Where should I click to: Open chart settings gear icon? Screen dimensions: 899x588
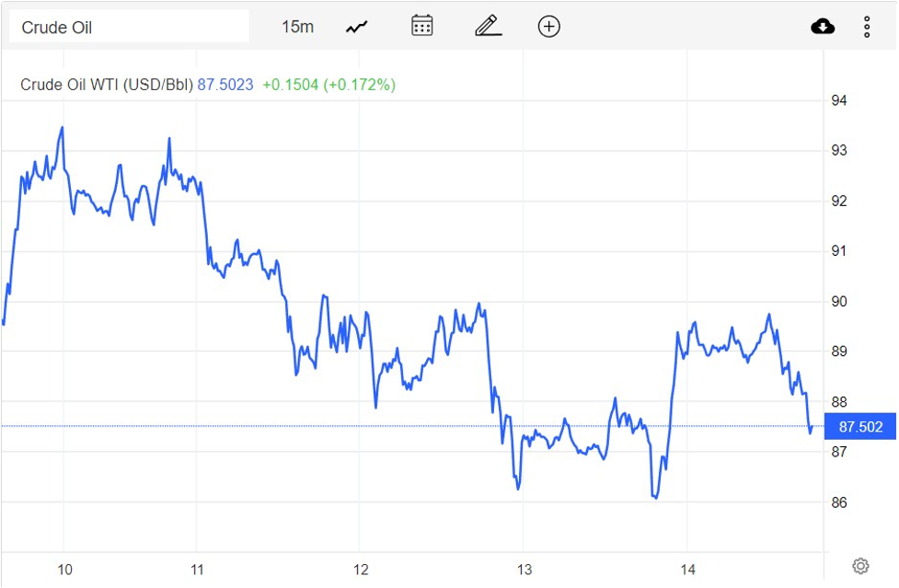860,565
